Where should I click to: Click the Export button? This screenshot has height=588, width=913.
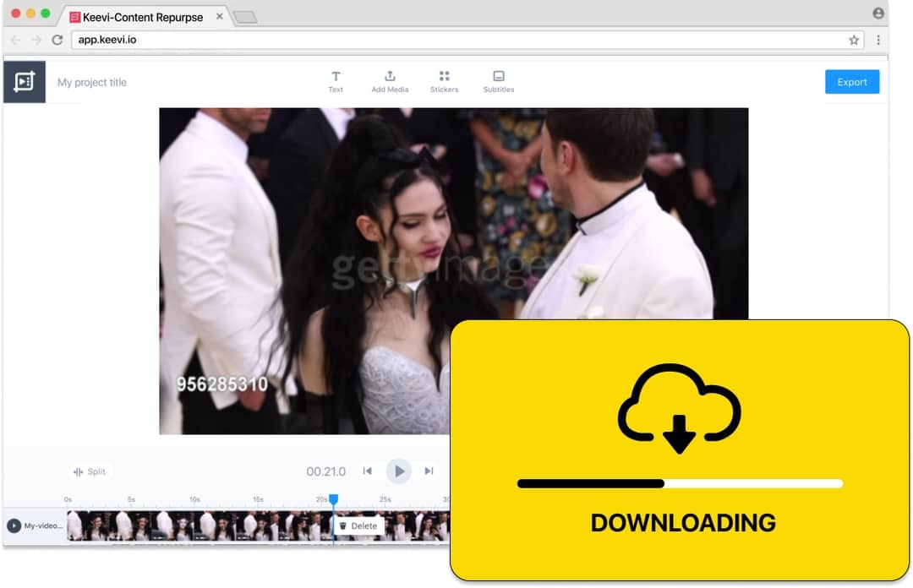click(852, 81)
